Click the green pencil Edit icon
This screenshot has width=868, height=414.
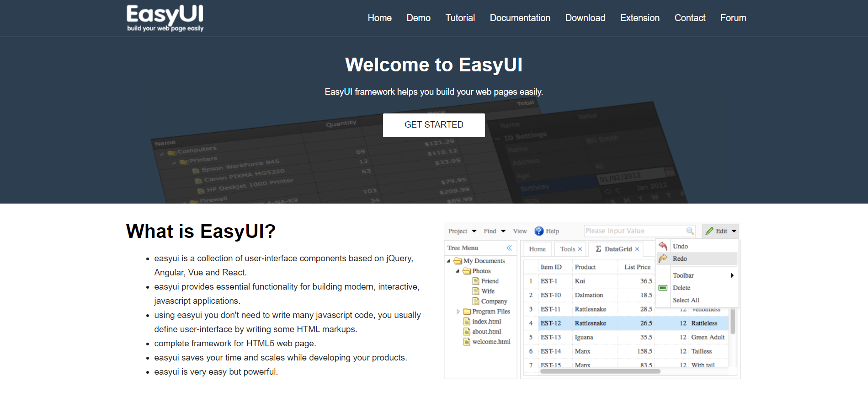pos(709,231)
